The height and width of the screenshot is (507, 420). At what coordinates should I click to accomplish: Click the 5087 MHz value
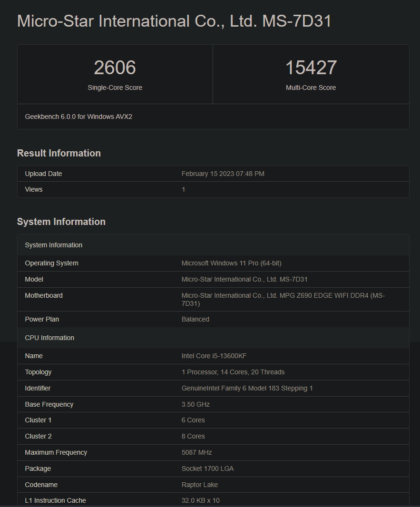(196, 453)
